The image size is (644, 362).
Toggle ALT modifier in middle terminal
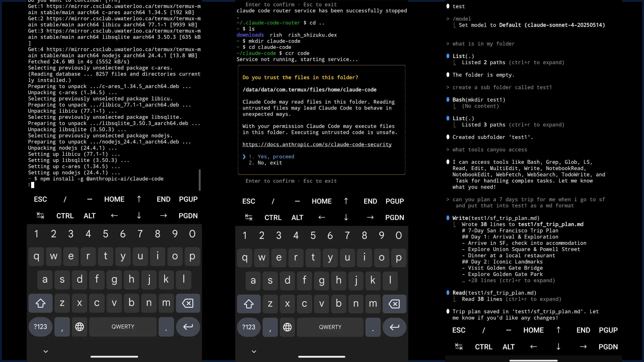coord(297,217)
